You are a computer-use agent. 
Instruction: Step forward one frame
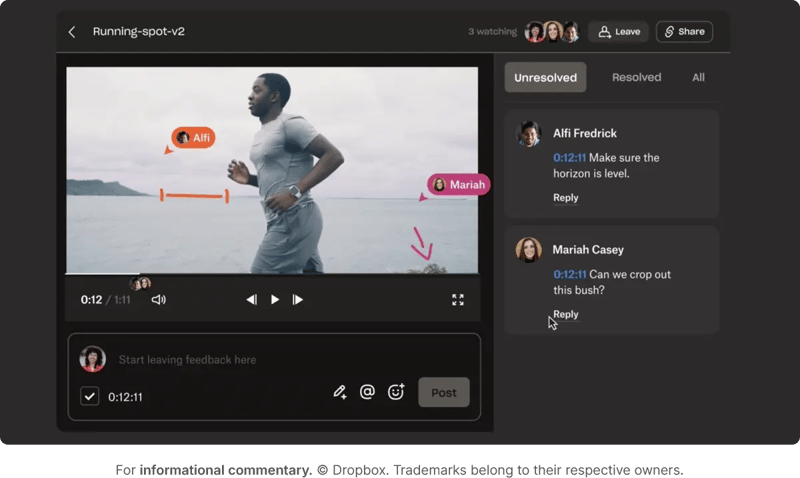point(297,299)
